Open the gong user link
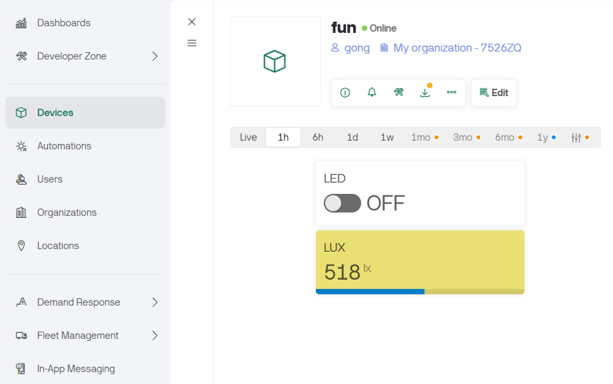 pos(350,48)
